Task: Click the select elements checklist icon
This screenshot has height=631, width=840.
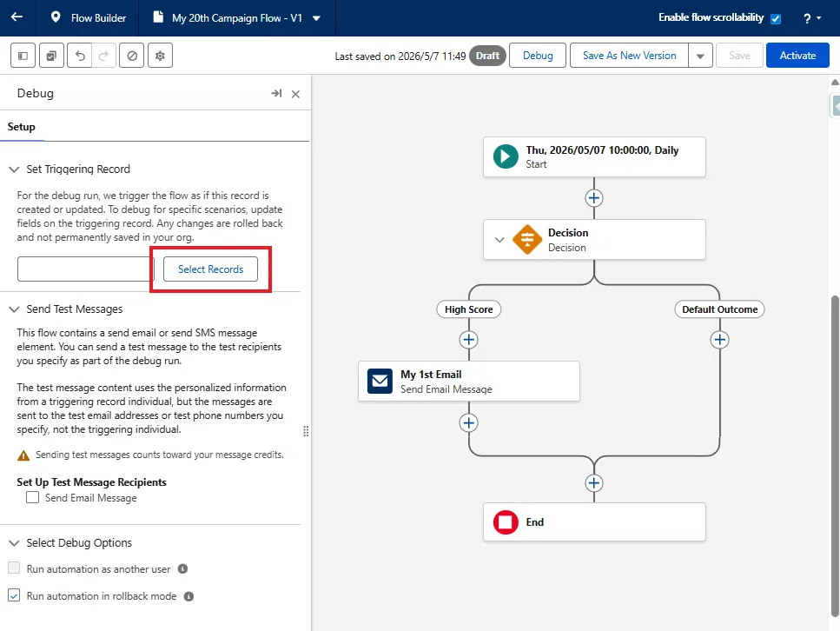Action: [51, 56]
